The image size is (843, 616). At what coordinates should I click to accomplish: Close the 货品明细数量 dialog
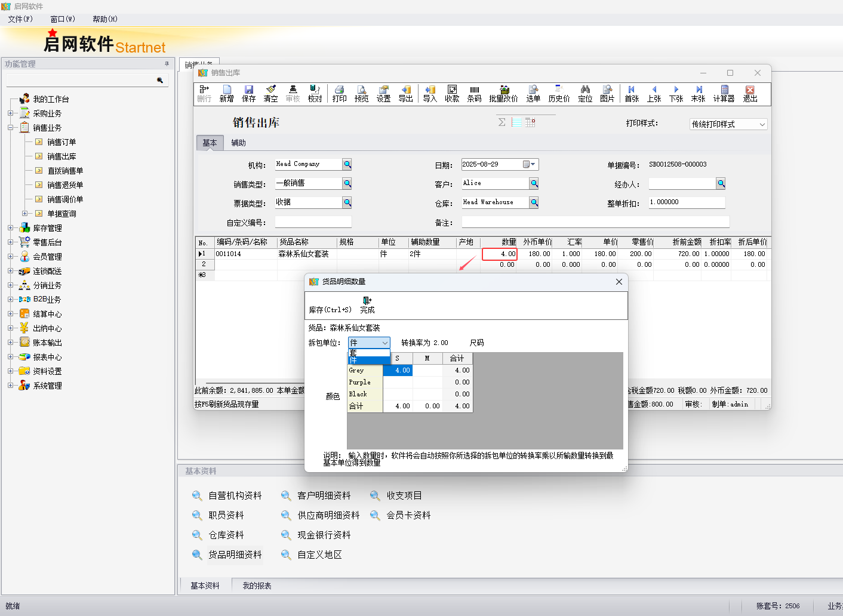click(x=619, y=282)
